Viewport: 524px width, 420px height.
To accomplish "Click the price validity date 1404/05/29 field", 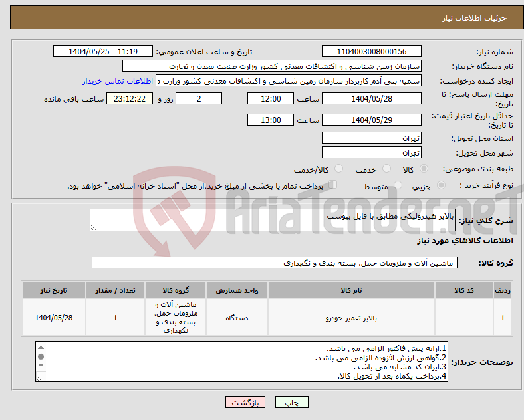I will 371,120.
